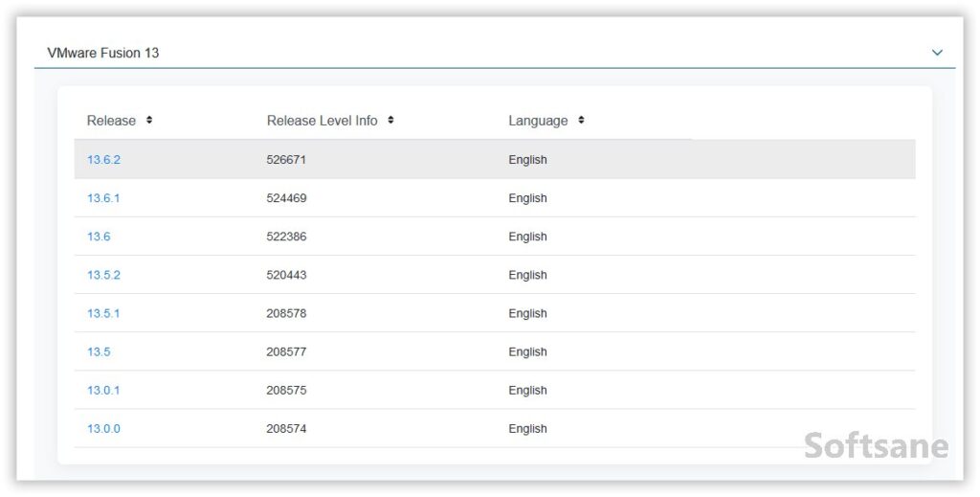Viewport: 980px width, 497px height.
Task: Select build number 208575
Action: 286,390
